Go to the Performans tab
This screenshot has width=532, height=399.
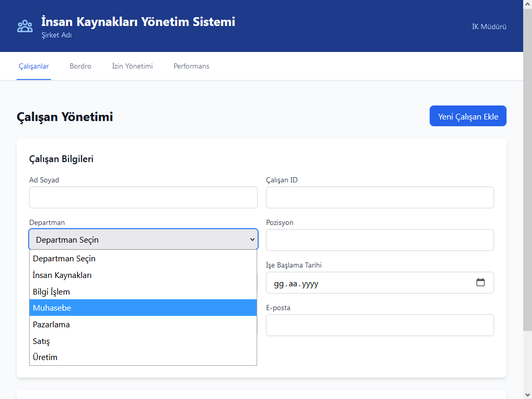(x=191, y=66)
